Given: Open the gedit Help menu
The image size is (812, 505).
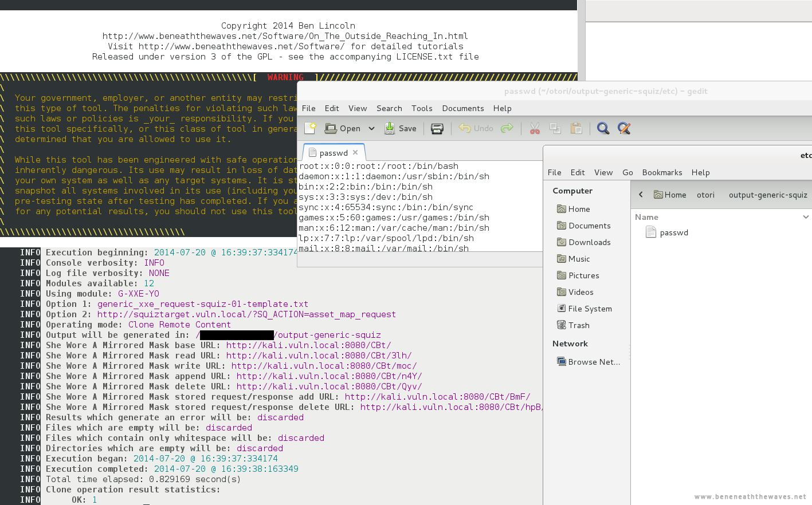Looking at the screenshot, I should [502, 108].
